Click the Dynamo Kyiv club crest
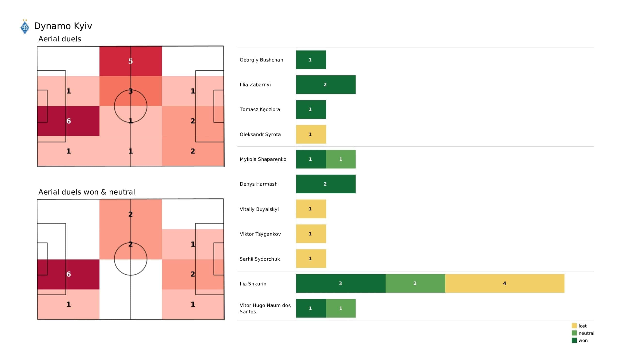 point(25,27)
